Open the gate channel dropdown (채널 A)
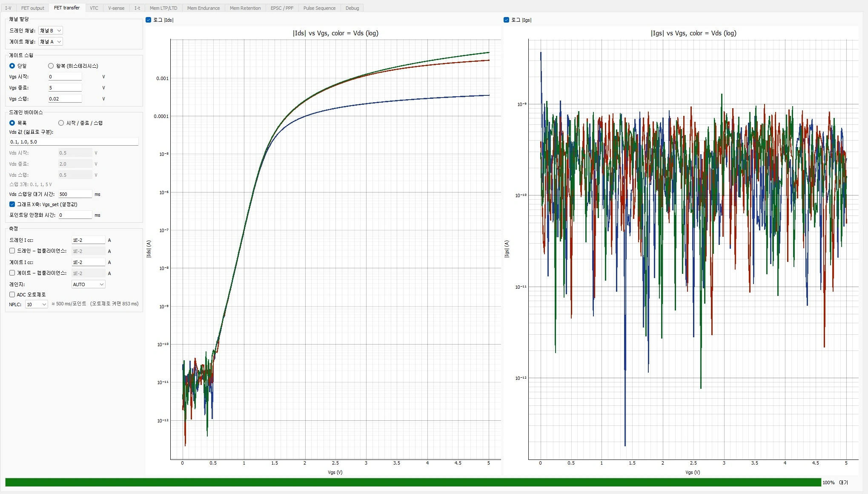The height and width of the screenshot is (494, 868). tap(51, 42)
